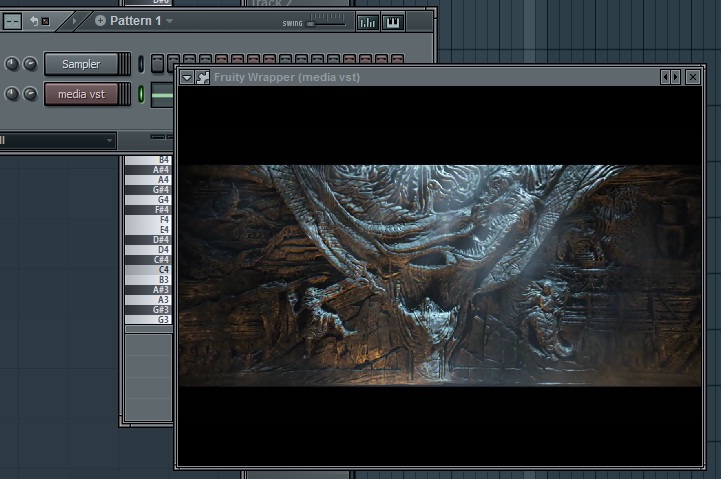Screen dimensions: 721x479
Task: Click the video image in the media vst plugin
Action: pos(440,275)
